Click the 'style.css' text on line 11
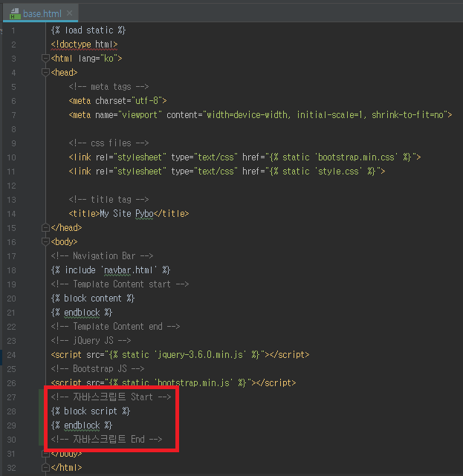 click(x=338, y=172)
